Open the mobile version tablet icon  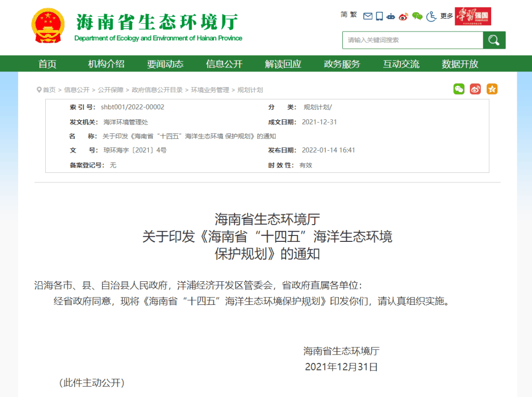pos(379,16)
